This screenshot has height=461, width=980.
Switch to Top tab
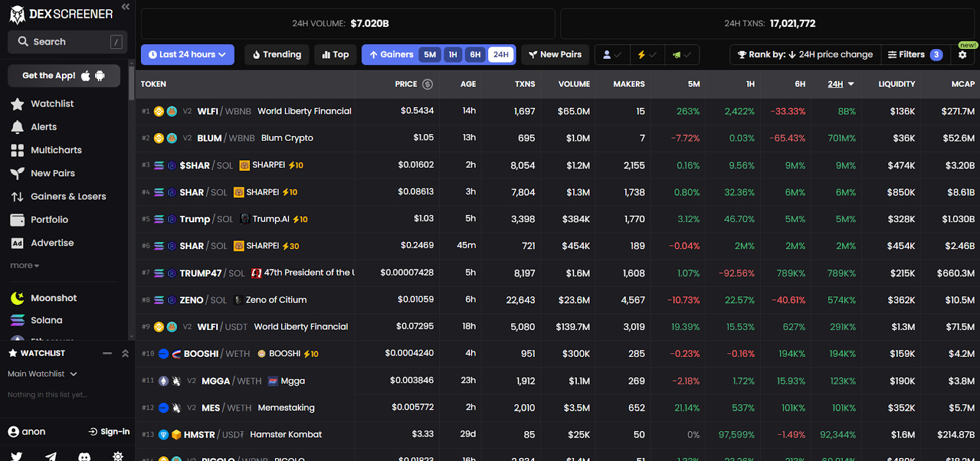[x=335, y=54]
